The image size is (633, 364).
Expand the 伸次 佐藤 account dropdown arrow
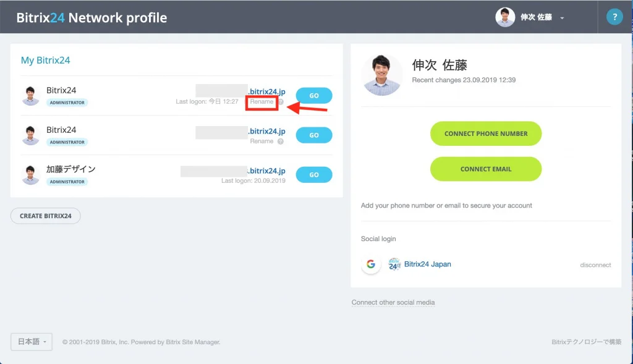coord(562,18)
